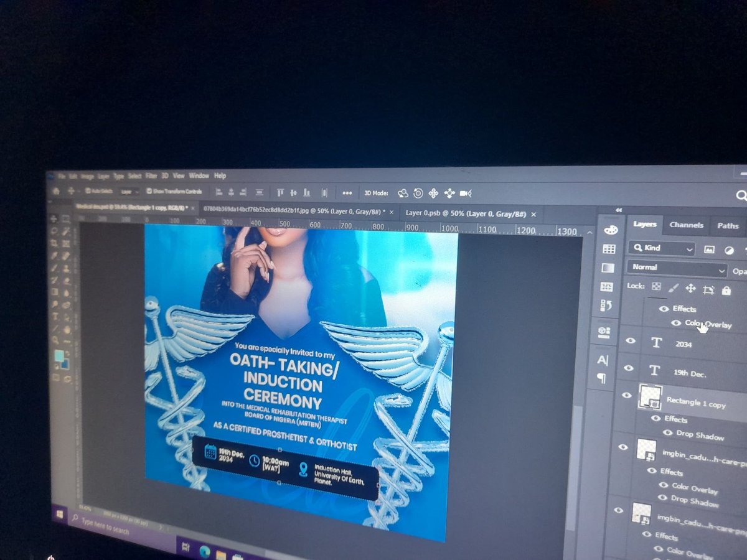Open the Window menu
747x560 pixels.
pos(199,176)
